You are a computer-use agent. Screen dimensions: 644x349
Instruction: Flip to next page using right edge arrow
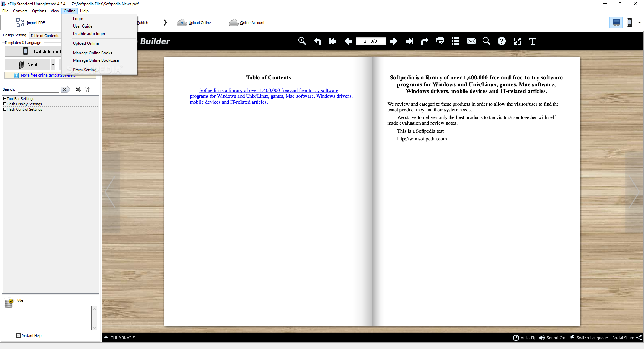(634, 192)
